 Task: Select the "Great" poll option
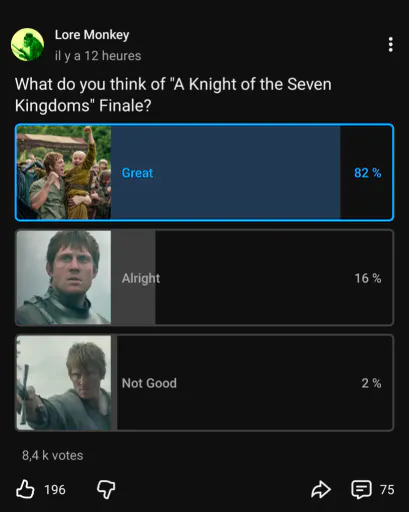204,172
